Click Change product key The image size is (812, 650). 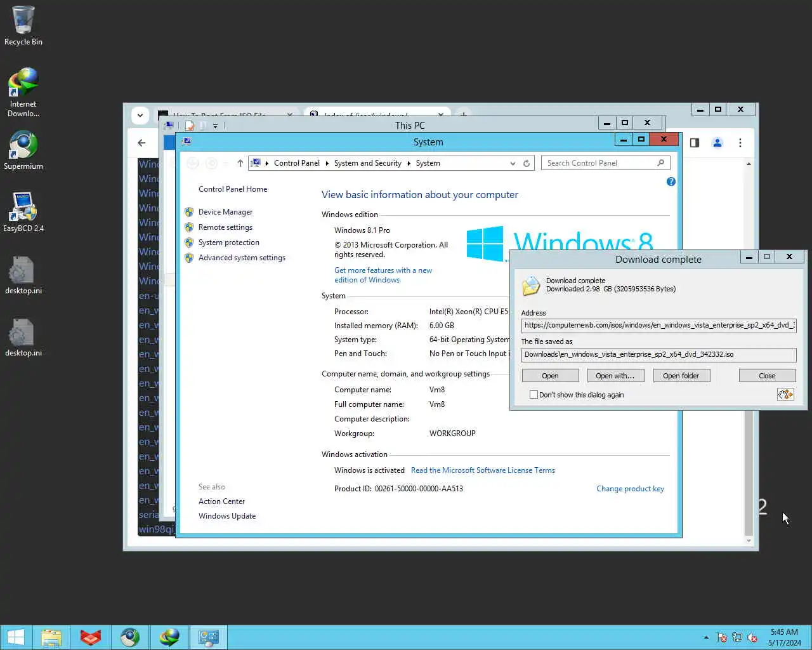[x=630, y=489]
